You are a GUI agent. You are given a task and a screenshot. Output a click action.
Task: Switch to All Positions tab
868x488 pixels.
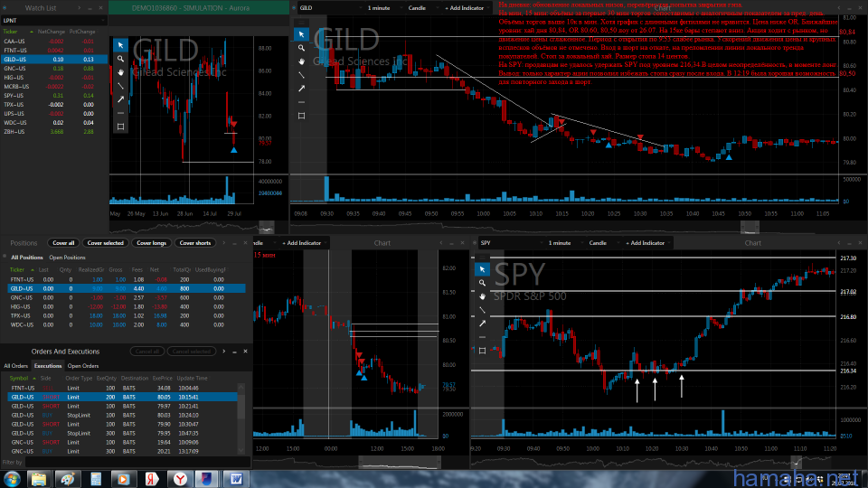coord(26,258)
